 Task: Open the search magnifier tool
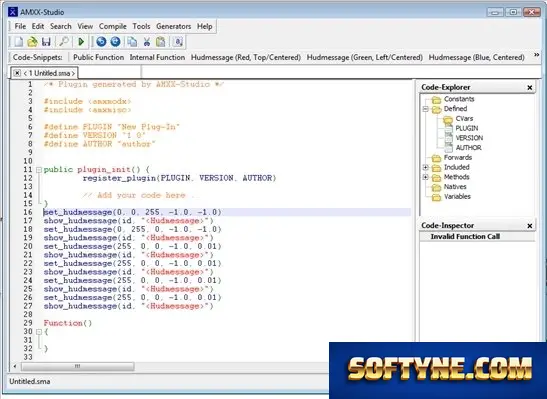click(64, 42)
